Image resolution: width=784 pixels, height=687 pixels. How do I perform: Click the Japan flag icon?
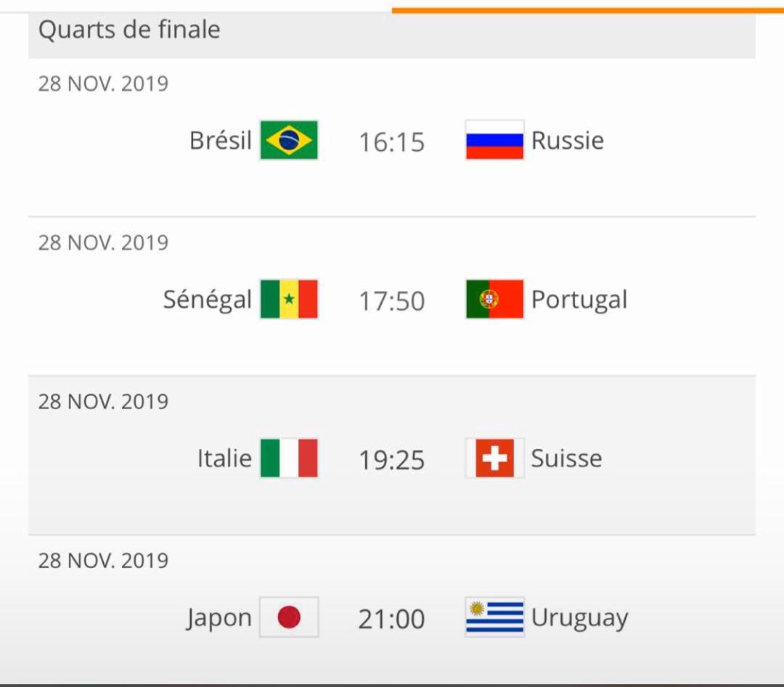289,617
